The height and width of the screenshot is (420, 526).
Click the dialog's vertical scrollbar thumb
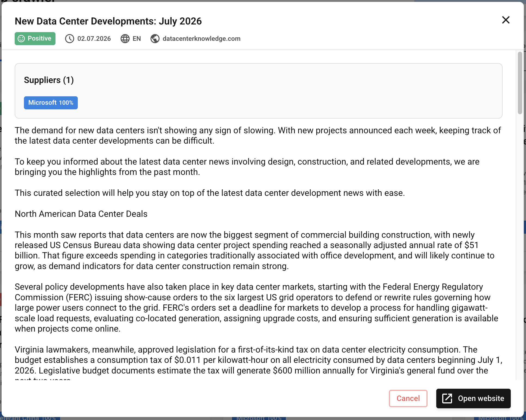click(520, 83)
